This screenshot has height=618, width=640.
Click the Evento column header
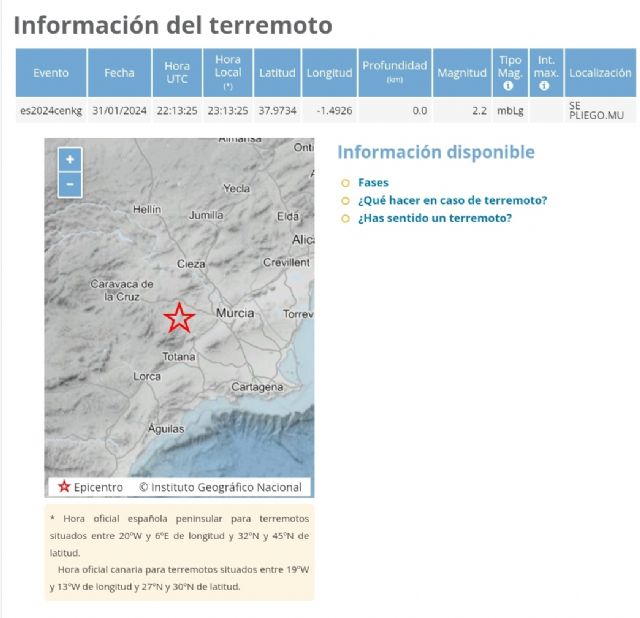pos(51,73)
